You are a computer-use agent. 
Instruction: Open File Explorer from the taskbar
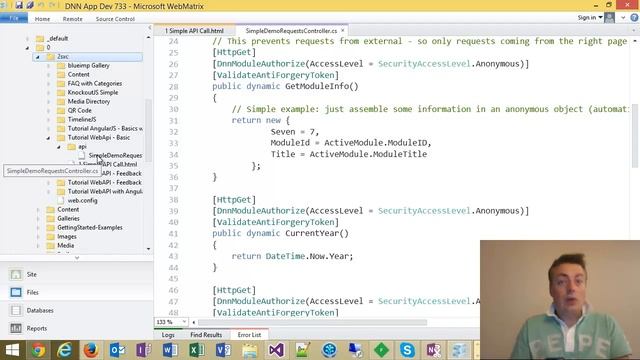point(250,350)
